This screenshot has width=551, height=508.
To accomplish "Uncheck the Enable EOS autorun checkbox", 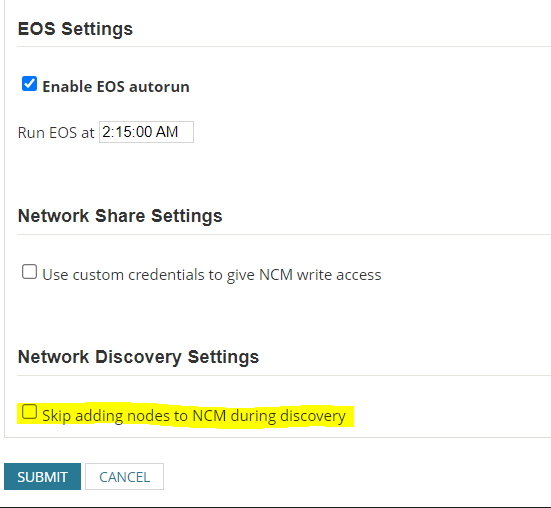I will coord(29,84).
